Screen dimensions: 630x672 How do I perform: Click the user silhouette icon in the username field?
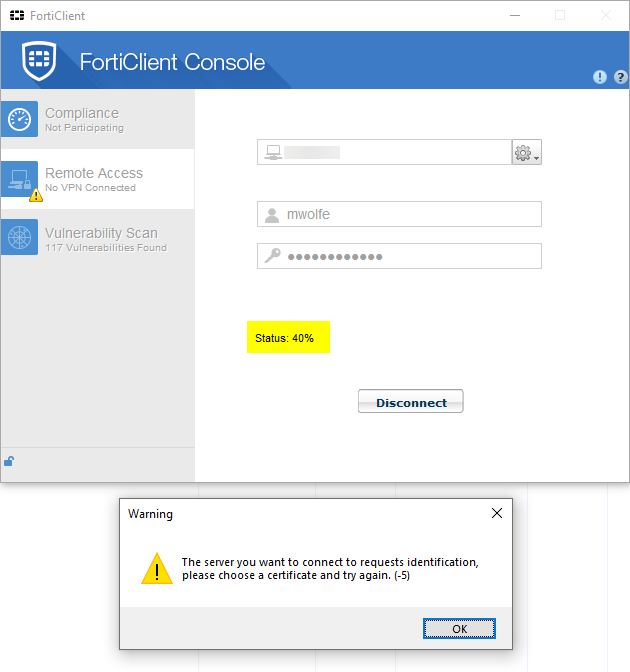click(272, 215)
